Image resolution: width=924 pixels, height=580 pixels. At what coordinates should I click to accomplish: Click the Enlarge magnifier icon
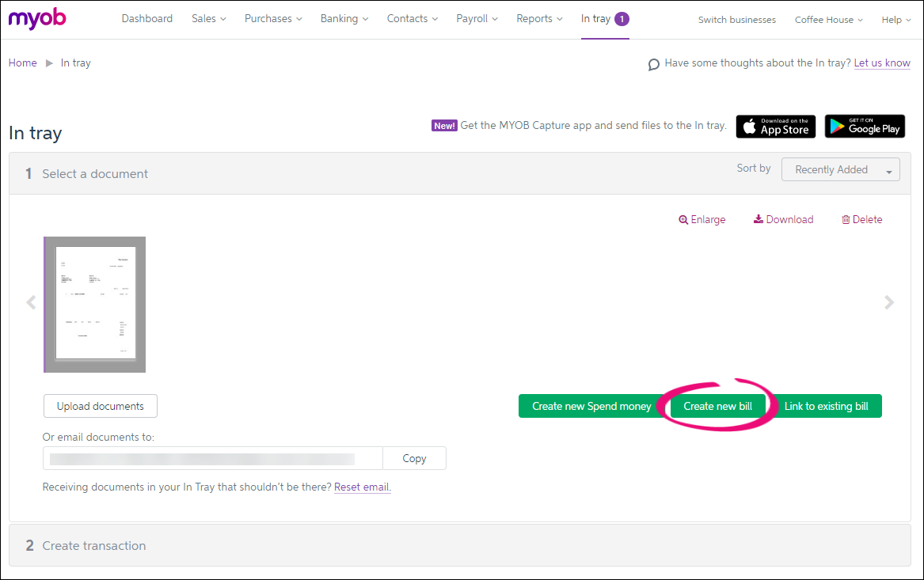coord(683,220)
